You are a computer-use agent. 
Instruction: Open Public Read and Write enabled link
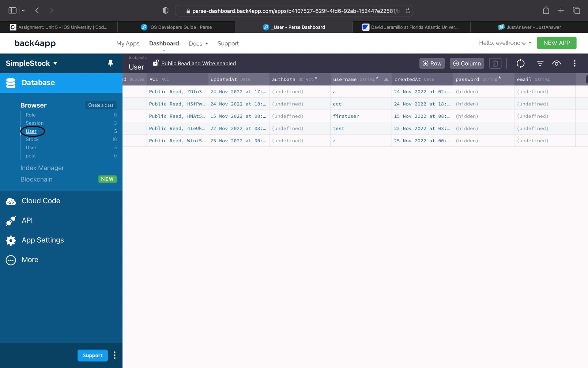coord(198,63)
